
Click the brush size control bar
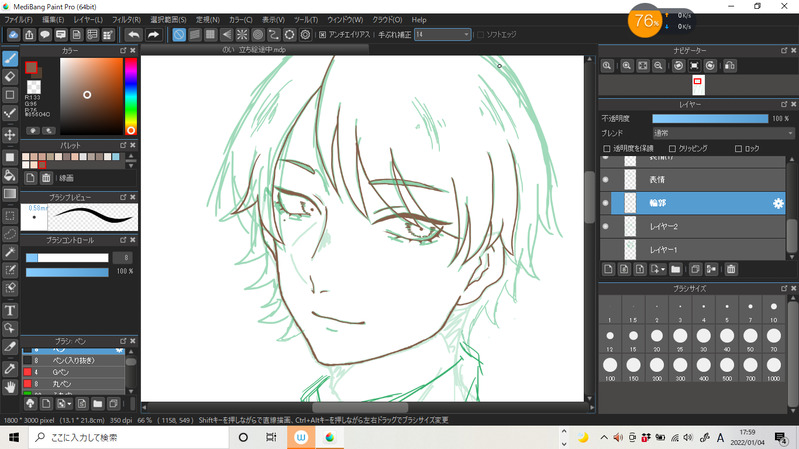(x=67, y=258)
